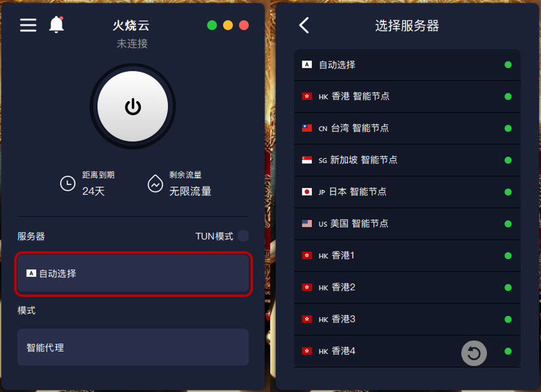This screenshot has width=541, height=392.
Task: Pick US 美国 智能节点 server
Action: 407,224
